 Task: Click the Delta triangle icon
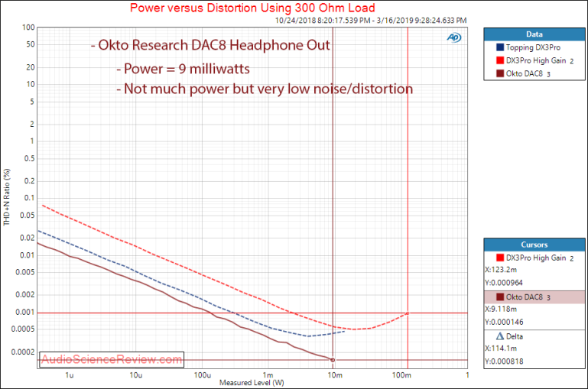500,336
